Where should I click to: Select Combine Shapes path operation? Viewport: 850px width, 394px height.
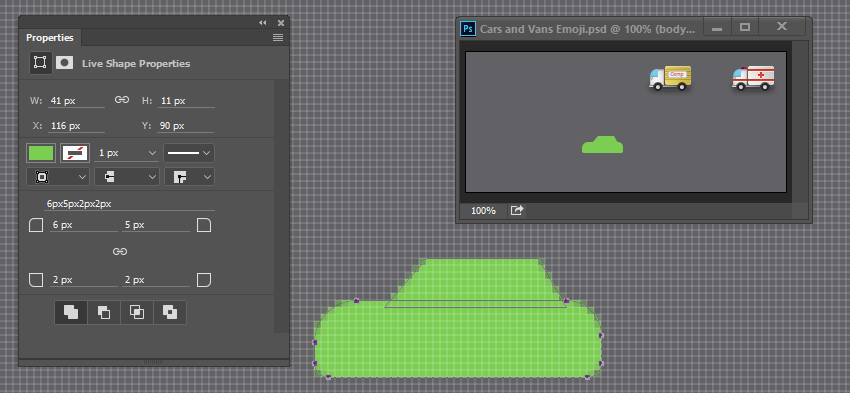[x=71, y=312]
